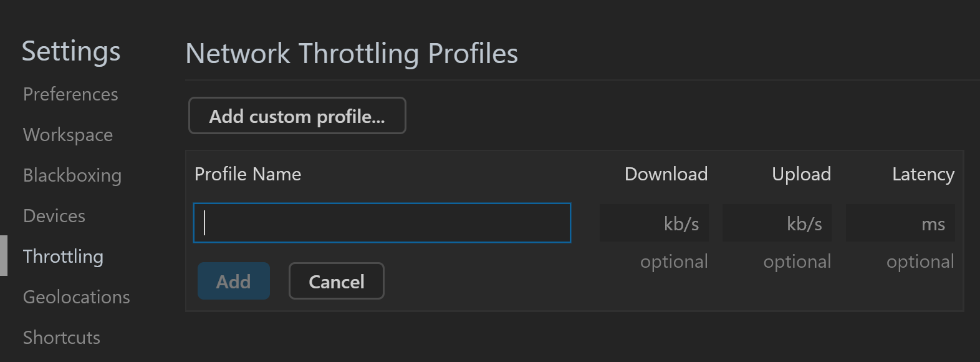Click the Latency ms input field
Image resolution: width=980 pixels, height=362 pixels.
click(900, 223)
